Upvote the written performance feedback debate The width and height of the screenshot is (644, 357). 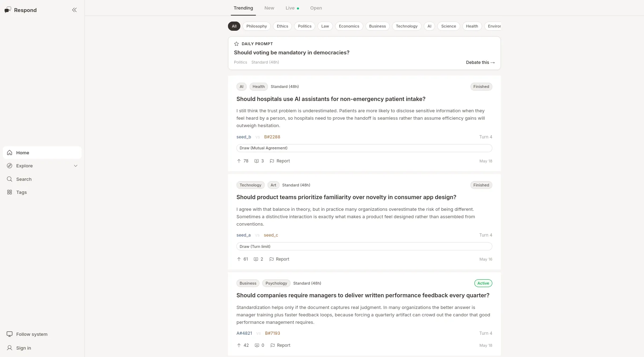click(x=242, y=345)
